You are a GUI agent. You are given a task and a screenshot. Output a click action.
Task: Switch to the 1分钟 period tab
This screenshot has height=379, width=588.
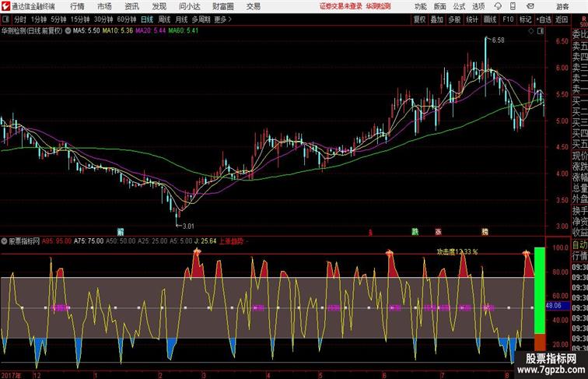(39, 19)
